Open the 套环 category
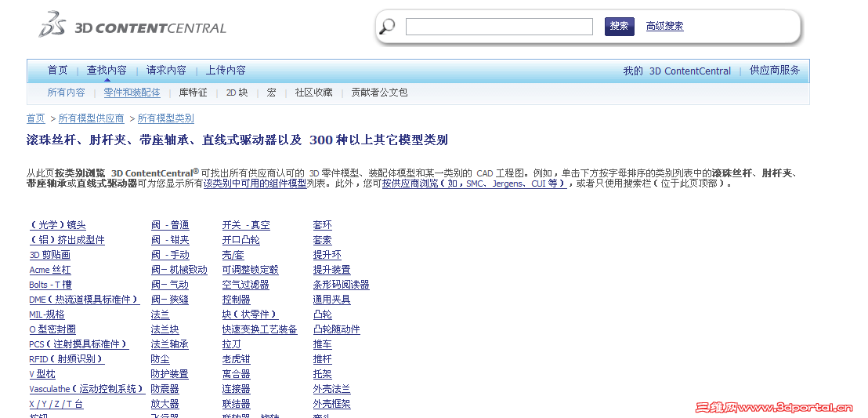The height and width of the screenshot is (418, 868). click(x=323, y=225)
